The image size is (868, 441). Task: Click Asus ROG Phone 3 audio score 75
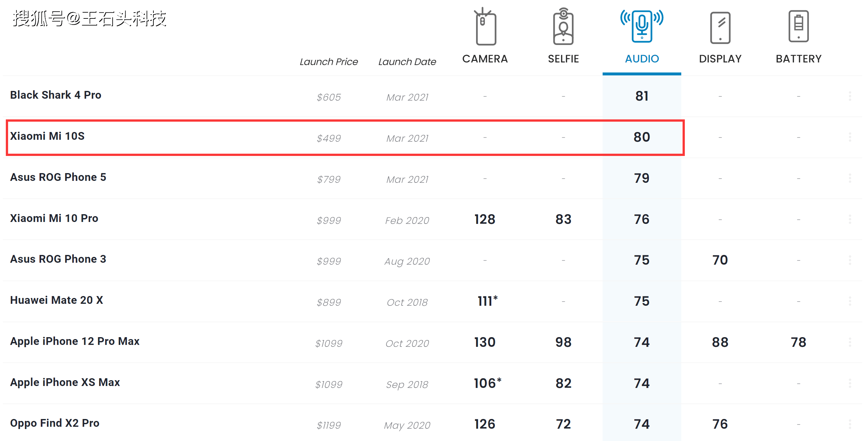[x=641, y=260]
